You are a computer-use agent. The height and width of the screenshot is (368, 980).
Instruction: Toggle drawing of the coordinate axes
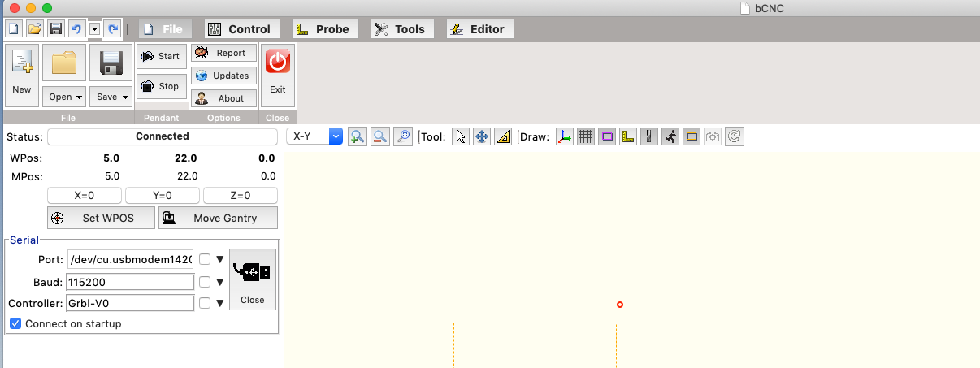point(565,136)
